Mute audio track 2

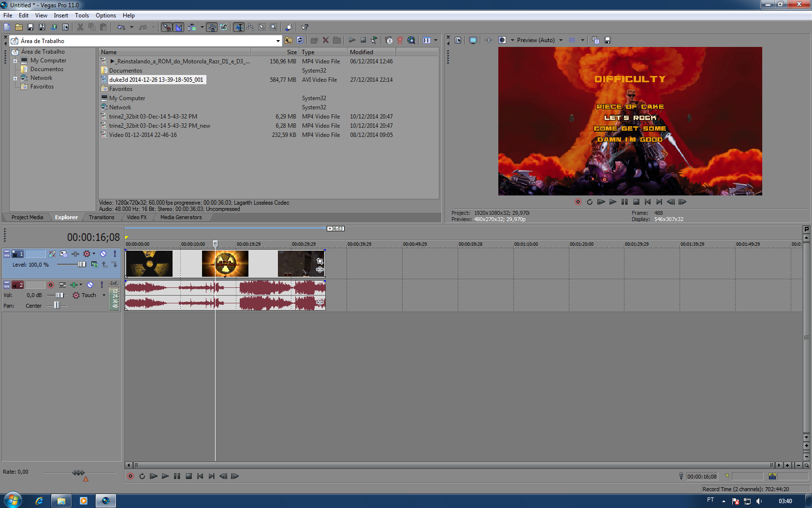[90, 285]
